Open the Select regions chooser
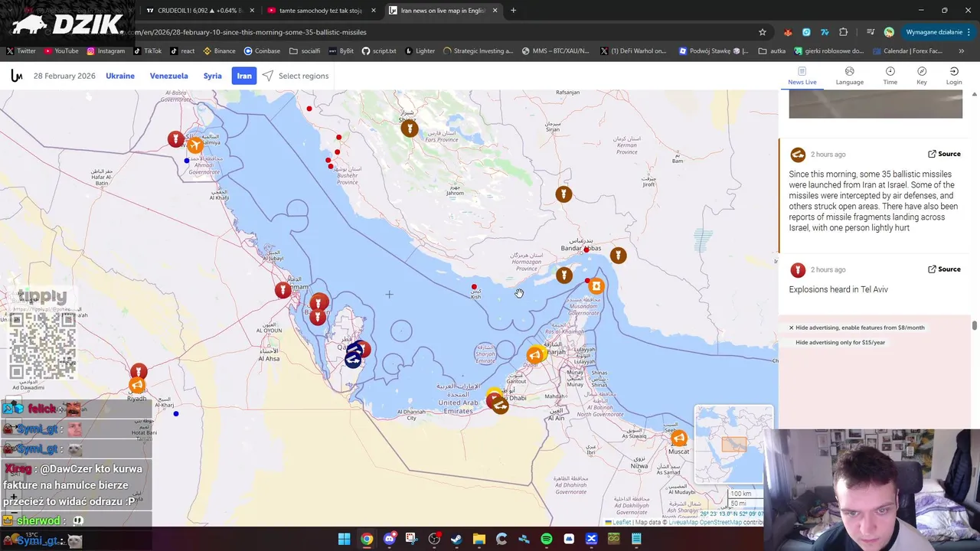 pos(296,76)
